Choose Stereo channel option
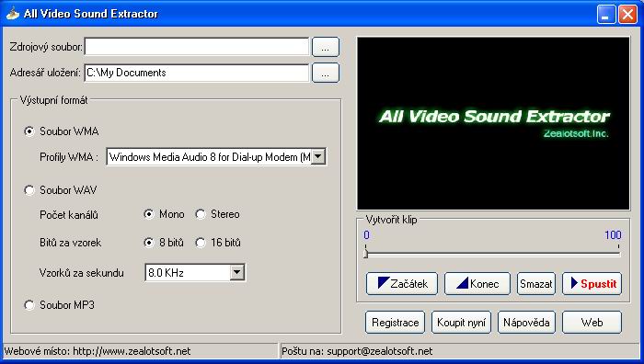 tap(201, 214)
